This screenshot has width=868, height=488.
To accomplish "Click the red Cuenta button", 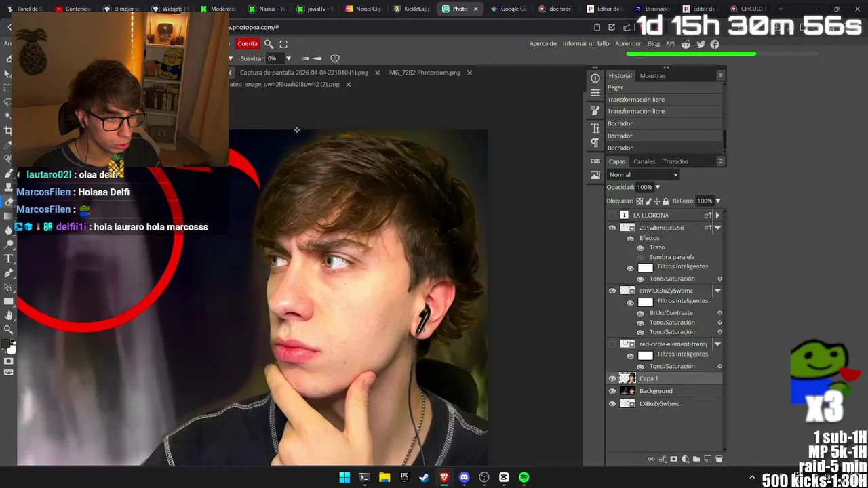I will click(x=248, y=44).
